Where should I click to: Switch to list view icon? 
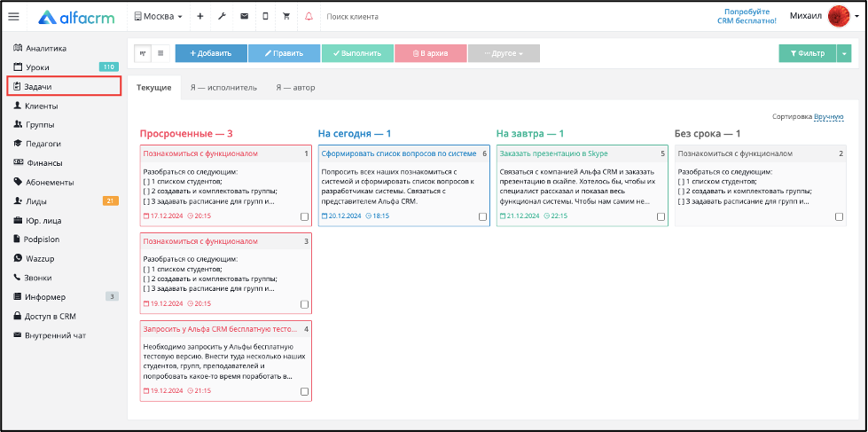[x=160, y=53]
